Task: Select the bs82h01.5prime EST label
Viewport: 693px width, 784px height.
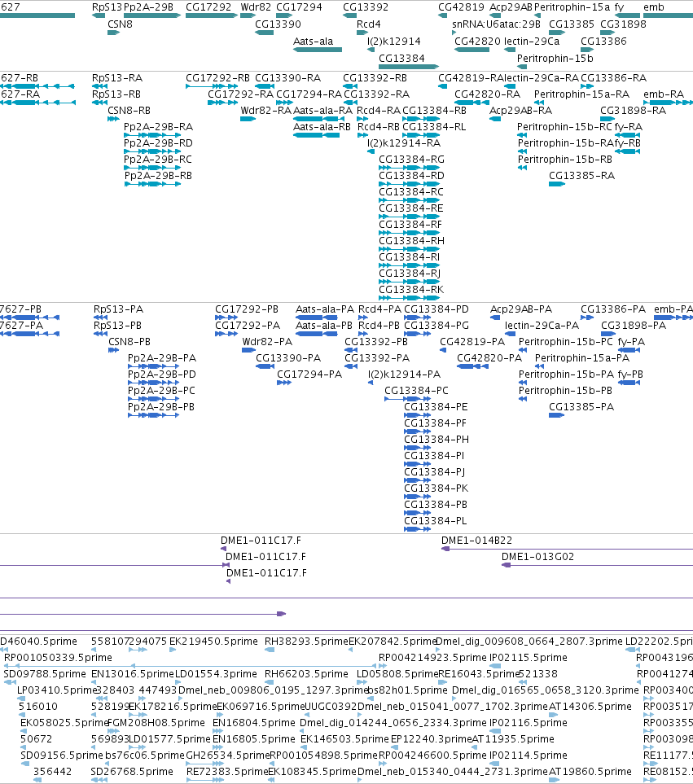Action: pyautogui.click(x=407, y=690)
